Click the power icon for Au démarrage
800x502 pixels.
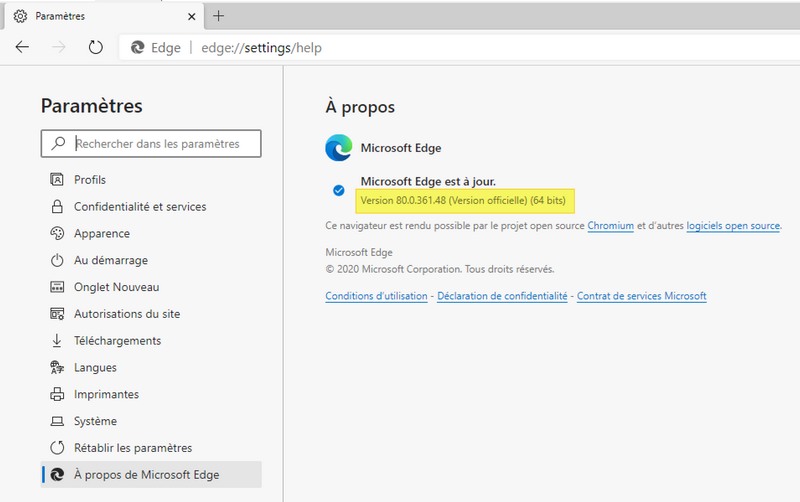pyautogui.click(x=56, y=261)
